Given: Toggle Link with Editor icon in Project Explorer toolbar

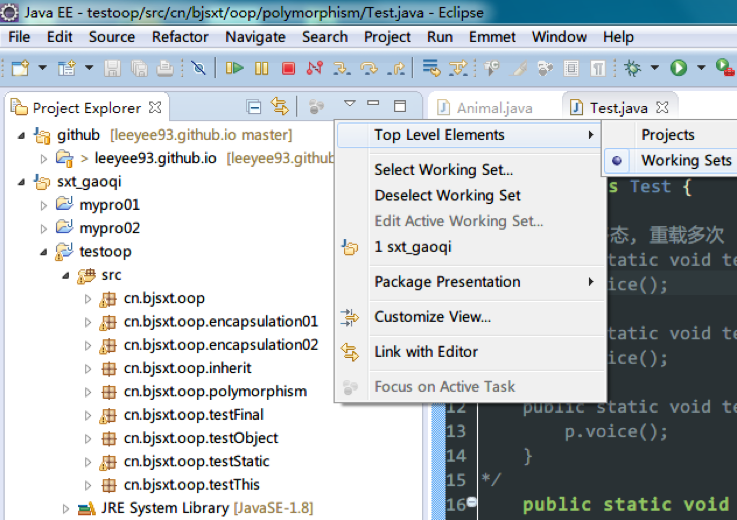Looking at the screenshot, I should [x=280, y=106].
